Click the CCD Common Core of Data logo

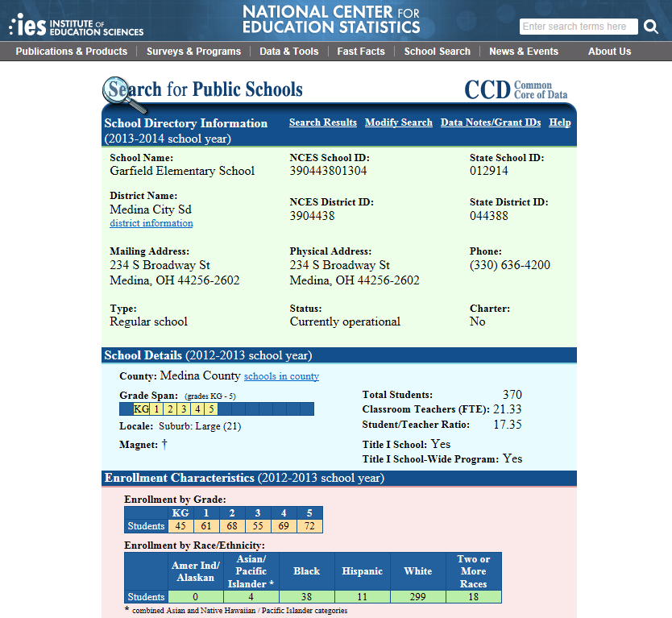click(516, 89)
